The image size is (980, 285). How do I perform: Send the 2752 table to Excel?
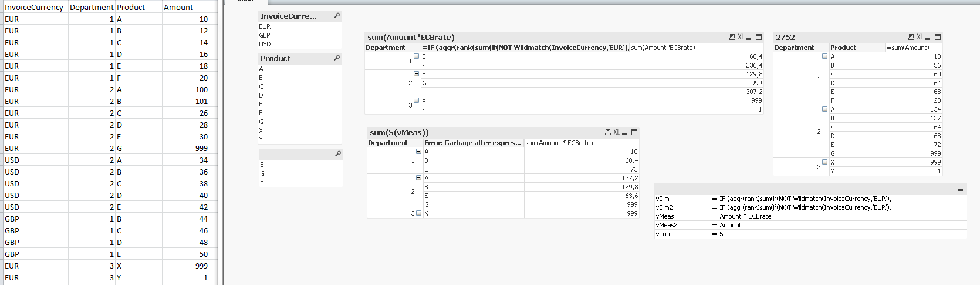tap(920, 37)
